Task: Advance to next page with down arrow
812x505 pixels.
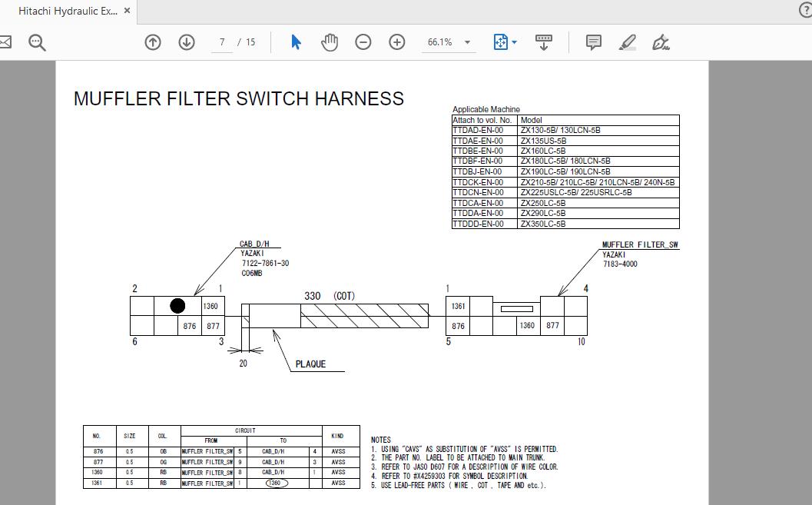Action: point(186,42)
